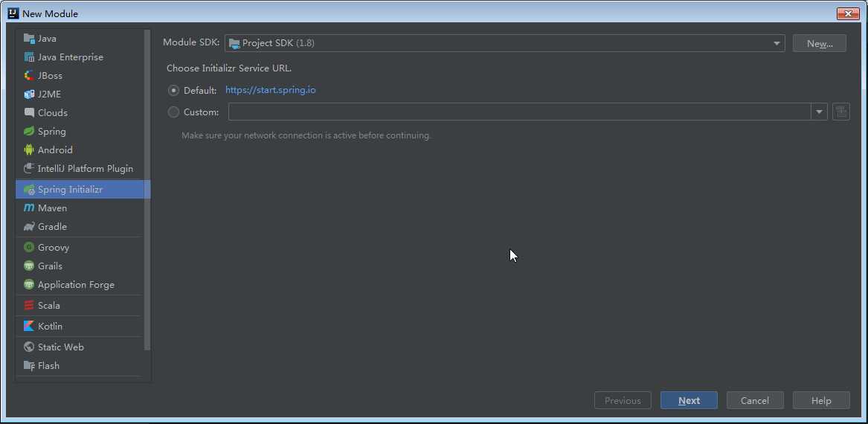Image resolution: width=868 pixels, height=424 pixels.
Task: Close the New Module dialog
Action: click(x=848, y=13)
